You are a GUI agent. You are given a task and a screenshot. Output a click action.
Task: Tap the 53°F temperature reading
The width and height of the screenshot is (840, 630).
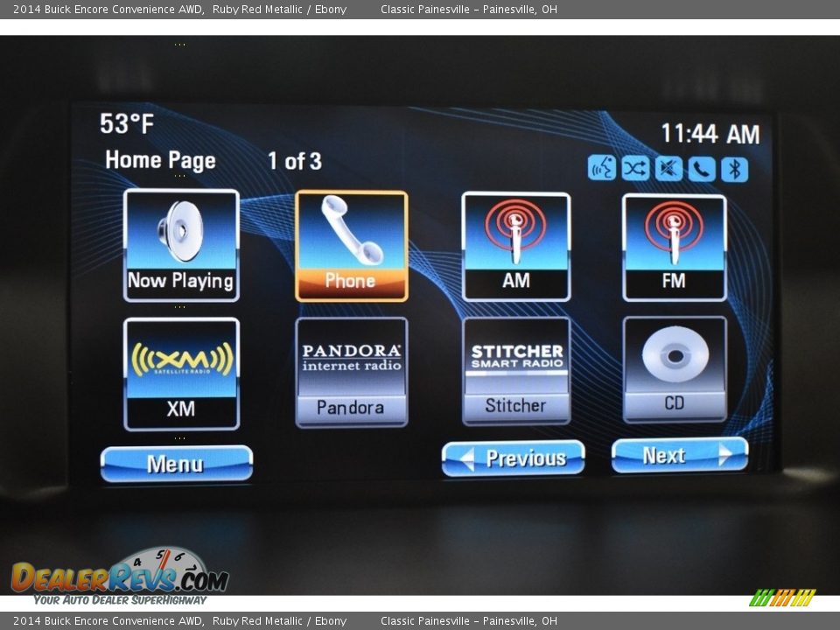(x=127, y=123)
